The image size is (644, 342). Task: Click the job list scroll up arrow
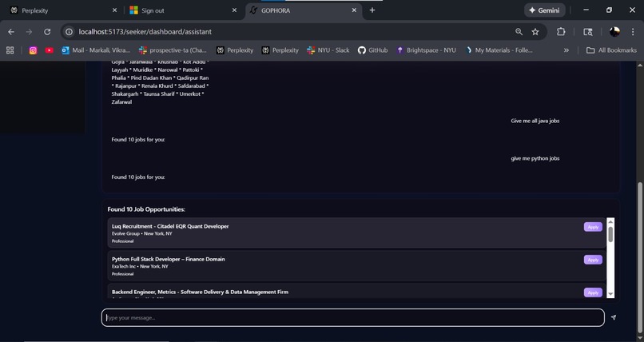[x=610, y=221]
